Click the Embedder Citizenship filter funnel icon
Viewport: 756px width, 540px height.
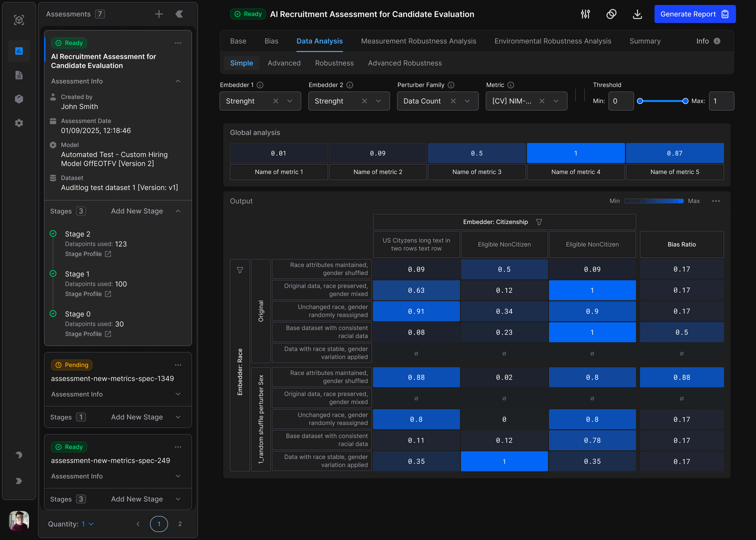tap(539, 222)
